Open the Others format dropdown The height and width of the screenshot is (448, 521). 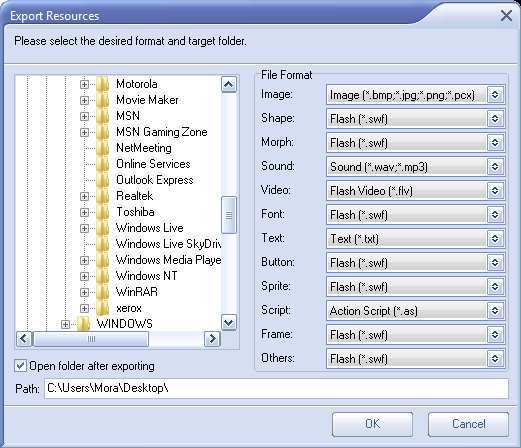pos(495,359)
